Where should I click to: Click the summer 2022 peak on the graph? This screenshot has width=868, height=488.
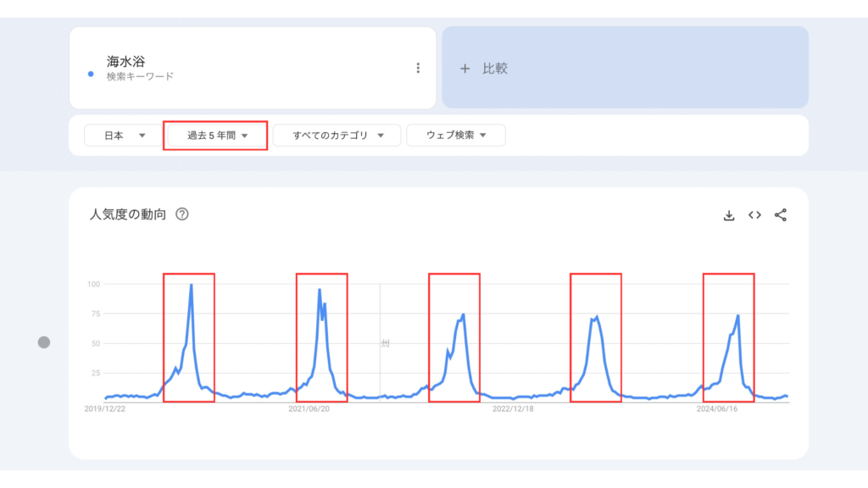click(x=462, y=316)
